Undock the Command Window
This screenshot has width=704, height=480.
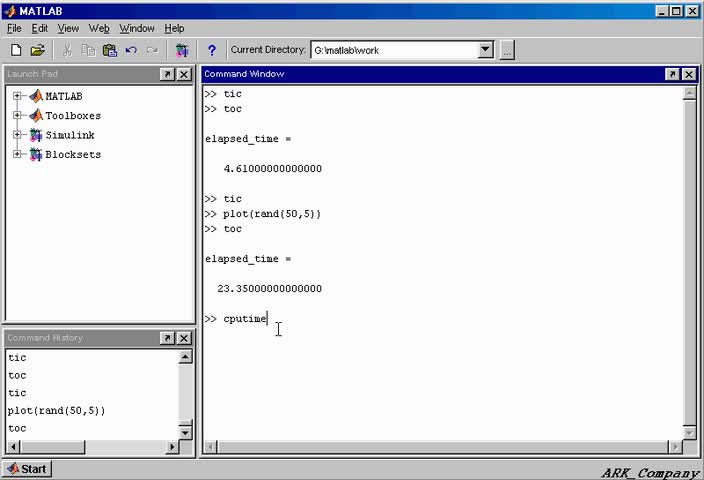672,74
